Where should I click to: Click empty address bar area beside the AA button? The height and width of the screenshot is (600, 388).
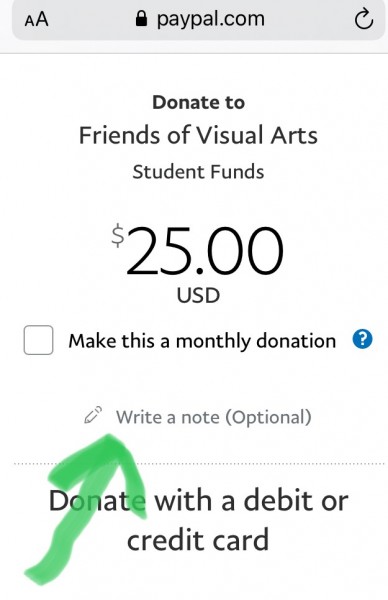point(90,20)
